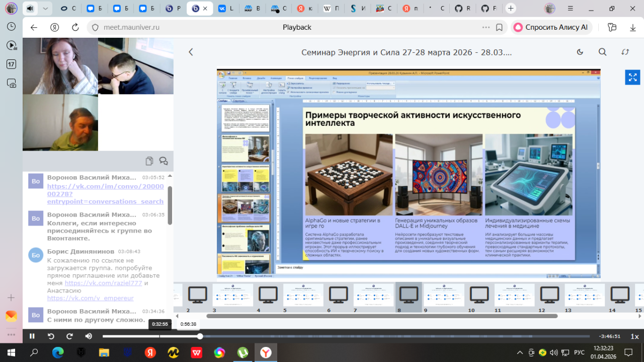
Task: Toggle dark mode with the moon icon
Action: coord(580,52)
